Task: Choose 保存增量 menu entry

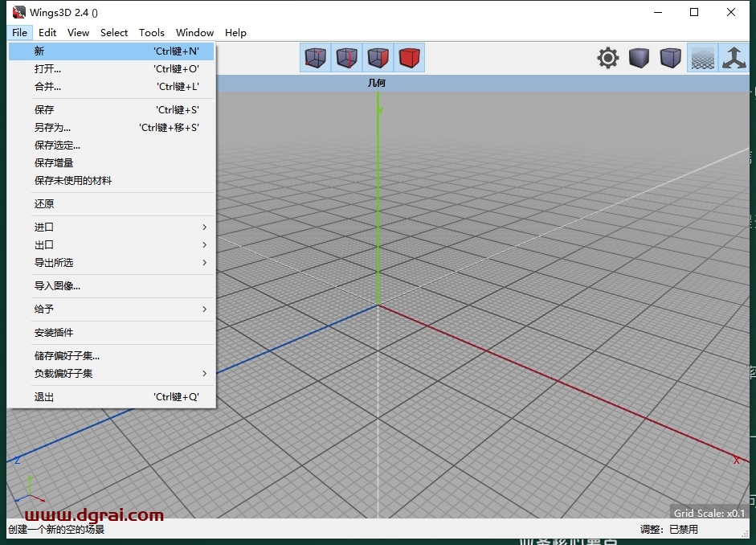Action: (x=112, y=163)
